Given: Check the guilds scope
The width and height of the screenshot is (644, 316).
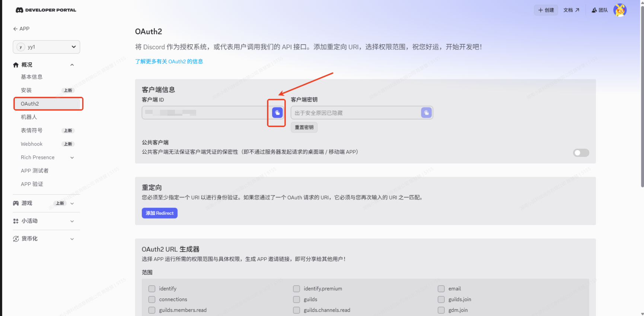Looking at the screenshot, I should pos(296,299).
